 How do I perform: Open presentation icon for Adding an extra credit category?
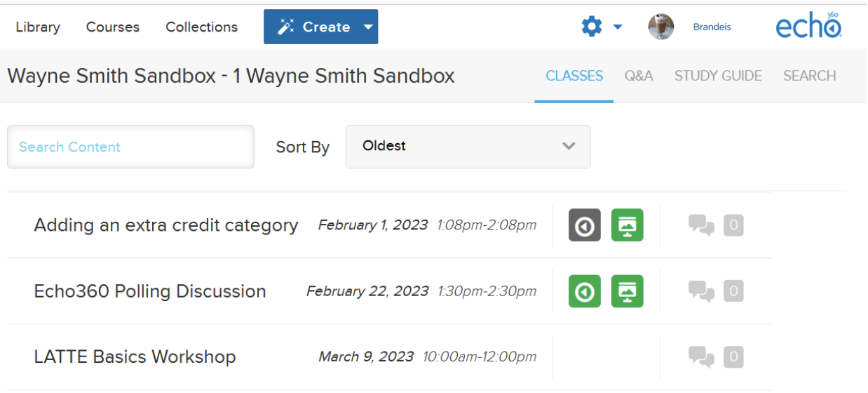coord(628,225)
